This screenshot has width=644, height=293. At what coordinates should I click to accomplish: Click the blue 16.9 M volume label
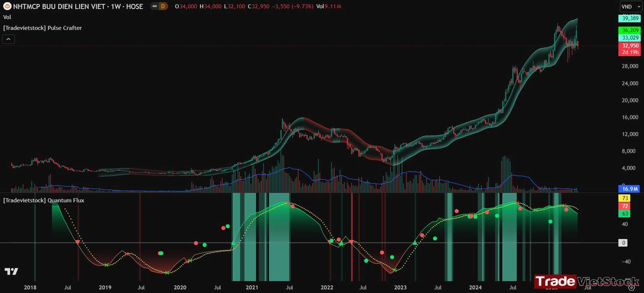click(629, 189)
